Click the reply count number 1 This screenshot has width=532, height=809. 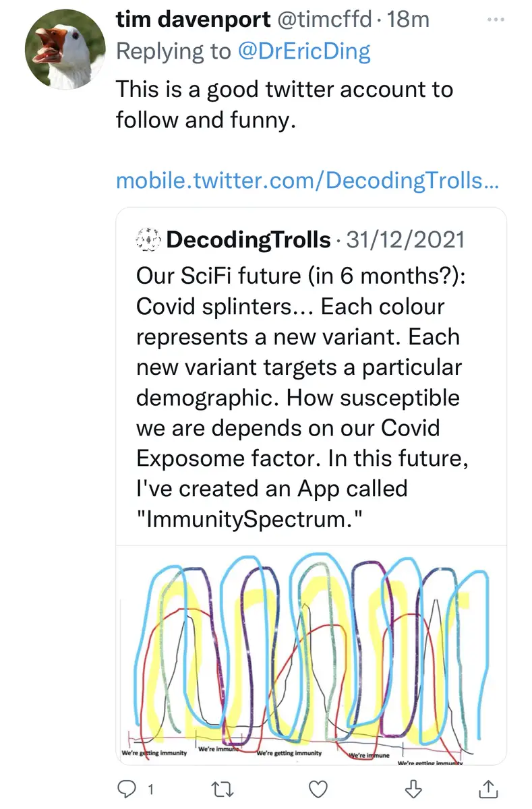tap(151, 788)
